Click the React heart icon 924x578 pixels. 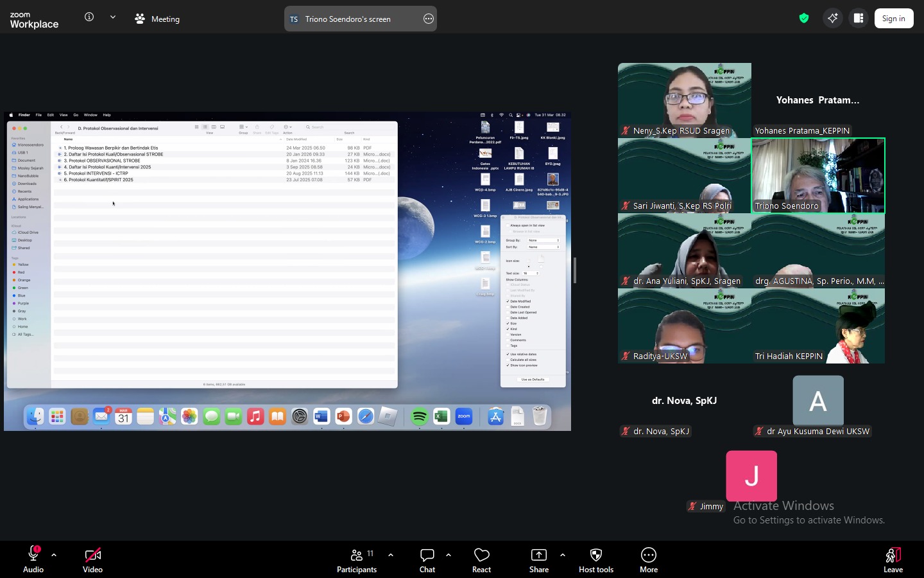point(481,555)
